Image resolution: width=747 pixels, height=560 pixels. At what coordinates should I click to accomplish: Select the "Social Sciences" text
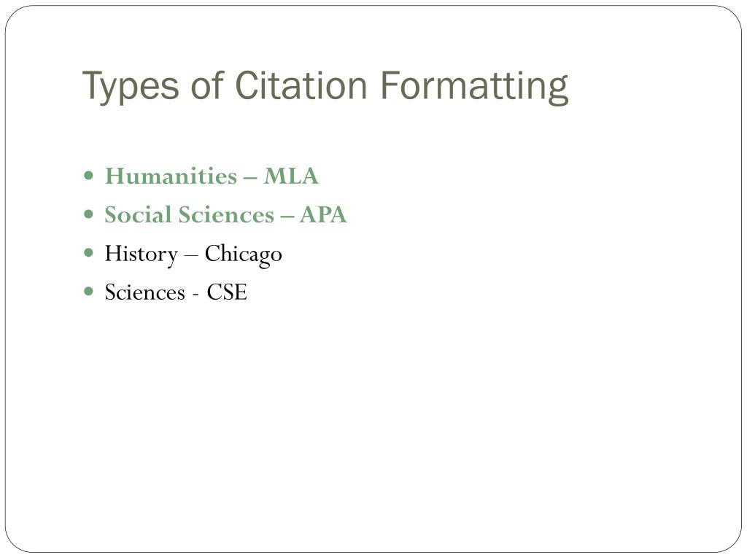tap(190, 214)
